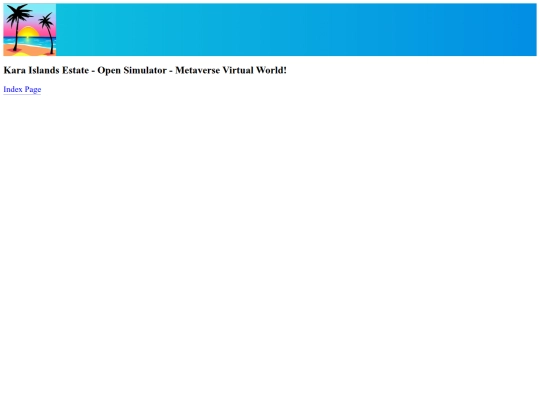Open the Index Page link

click(x=22, y=89)
